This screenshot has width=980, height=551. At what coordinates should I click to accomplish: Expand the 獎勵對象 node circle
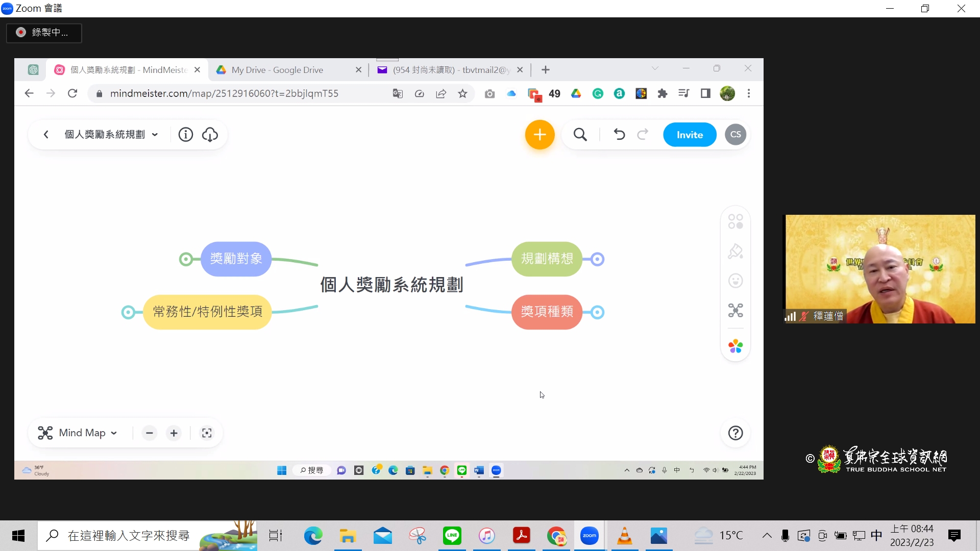[x=186, y=259]
